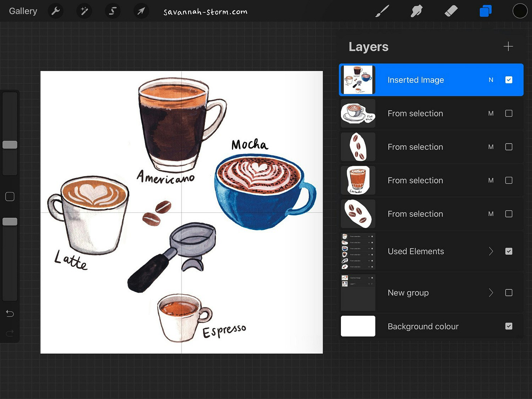Open blend mode options for Inserted Image

[x=491, y=80]
